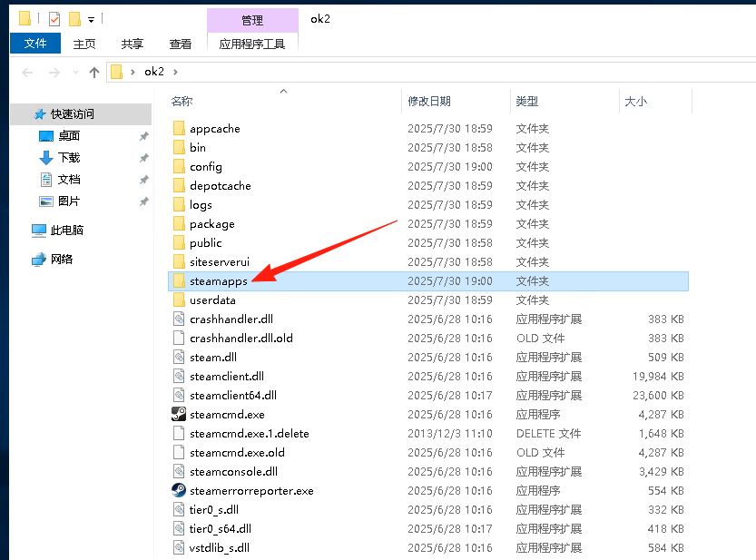Click the DELETE 文件 type cell

[549, 433]
